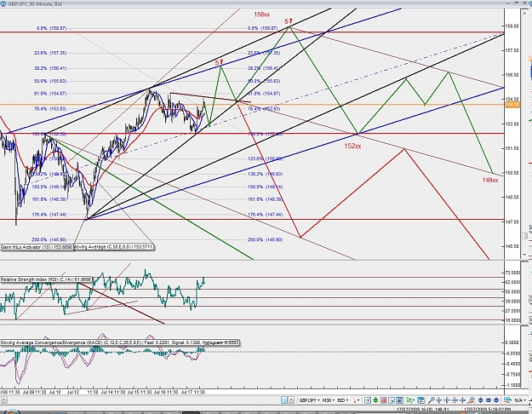Select the green cursor pointer tool

(x=410, y=400)
